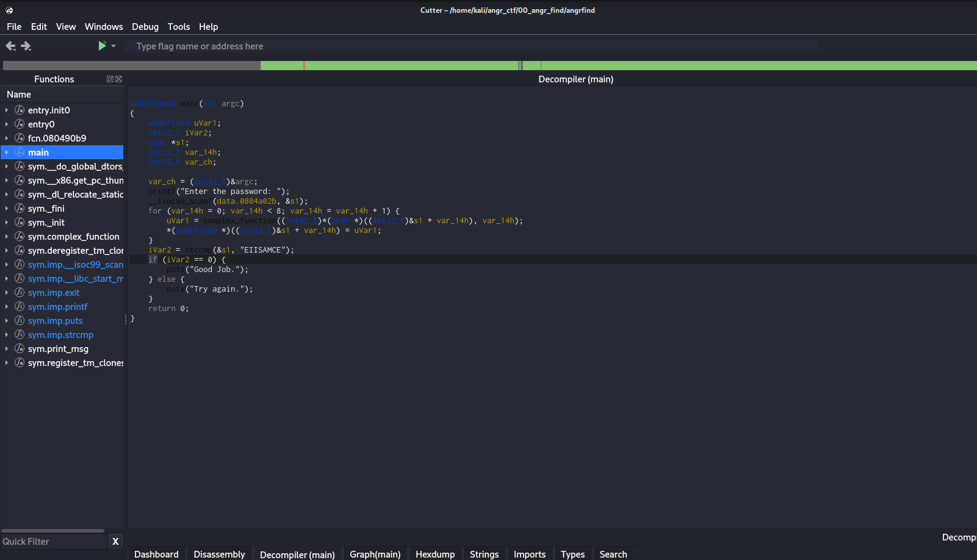The image size is (977, 560).
Task: Open the Windows menu
Action: click(x=104, y=27)
